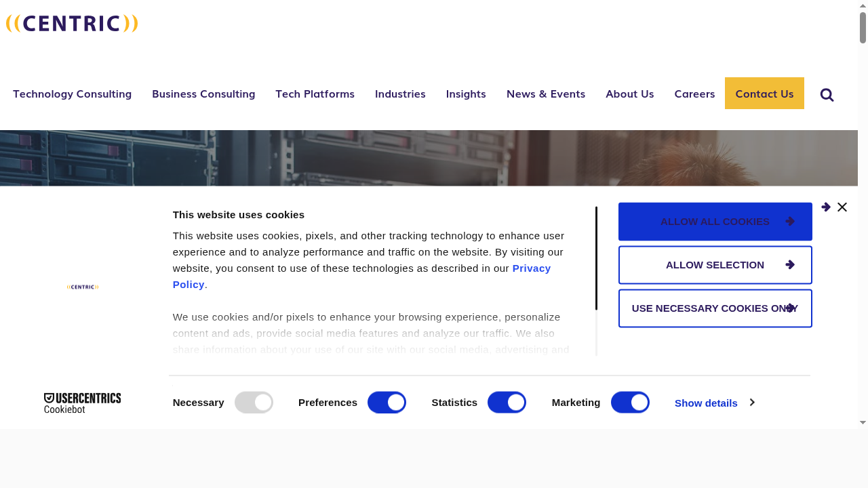
Task: Switch off Marketing cookies toggle
Action: [630, 403]
